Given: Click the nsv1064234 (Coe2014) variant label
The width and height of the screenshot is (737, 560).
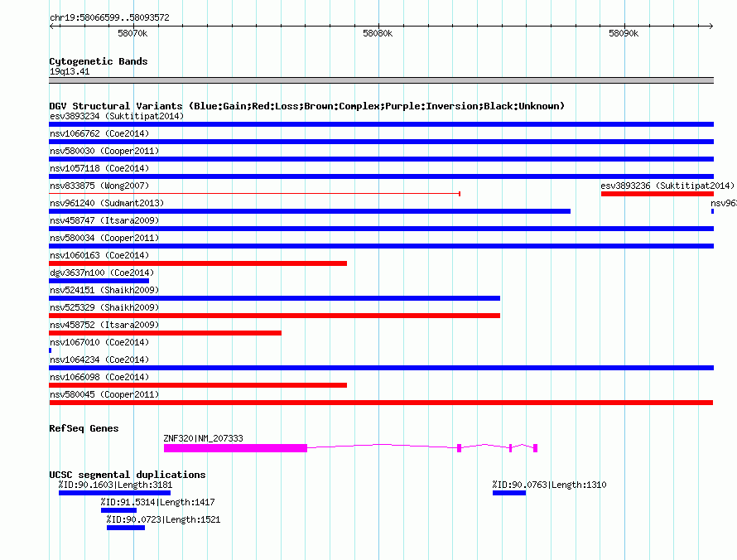Looking at the screenshot, I should [99, 360].
